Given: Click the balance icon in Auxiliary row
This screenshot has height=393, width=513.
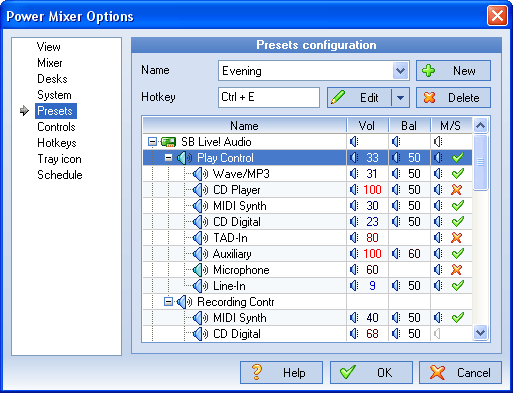Looking at the screenshot, I should pos(396,254).
